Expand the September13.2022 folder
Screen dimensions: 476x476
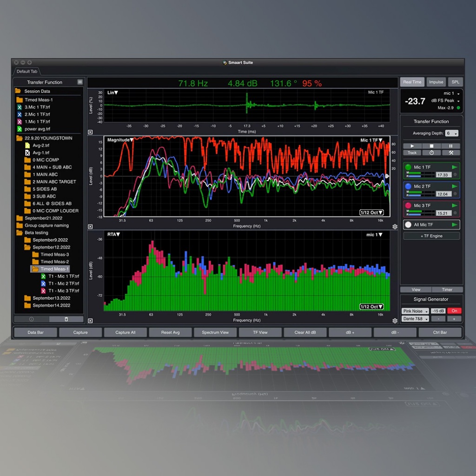pos(27,298)
